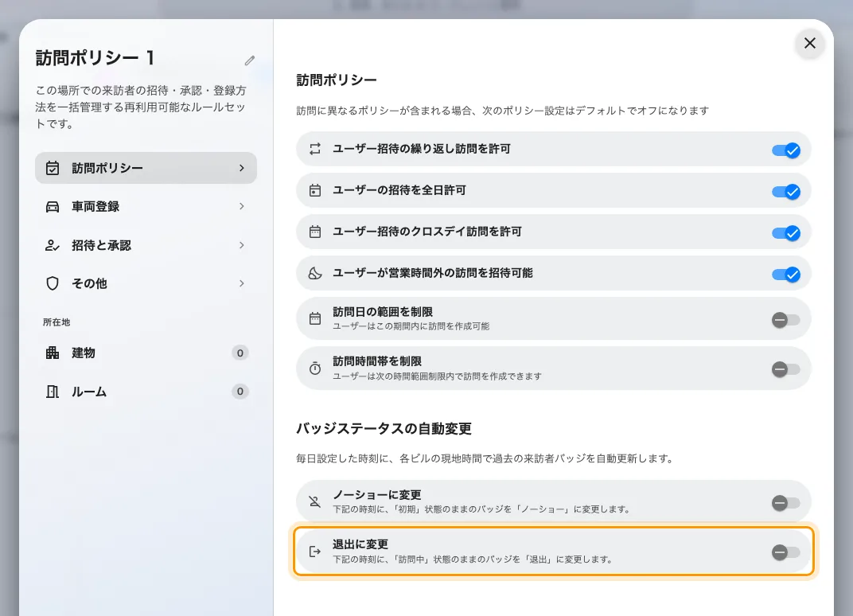Disable ユーザー招待の繰り返し訪問を許可 toggle

click(x=786, y=150)
